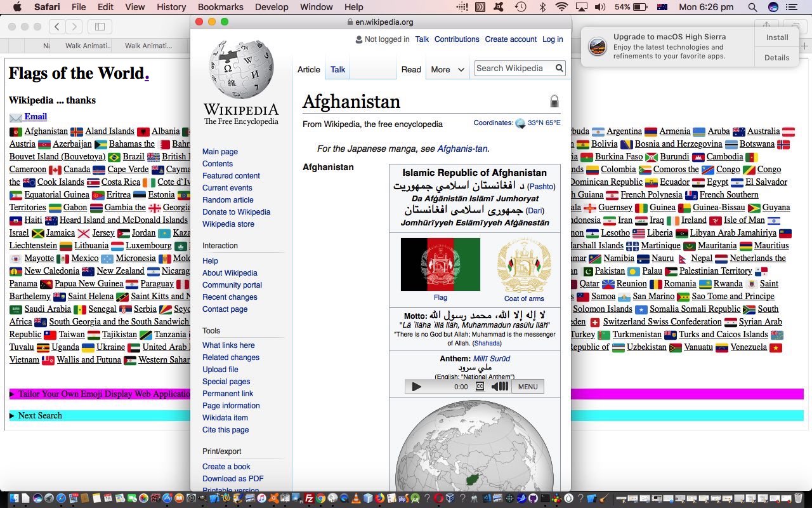
Task: Open the History menu in menu bar
Action: tap(171, 7)
